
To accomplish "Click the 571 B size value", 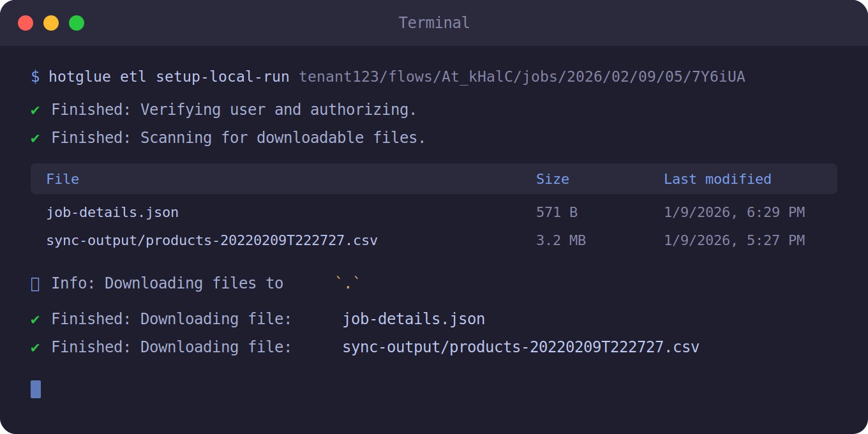I will (557, 212).
